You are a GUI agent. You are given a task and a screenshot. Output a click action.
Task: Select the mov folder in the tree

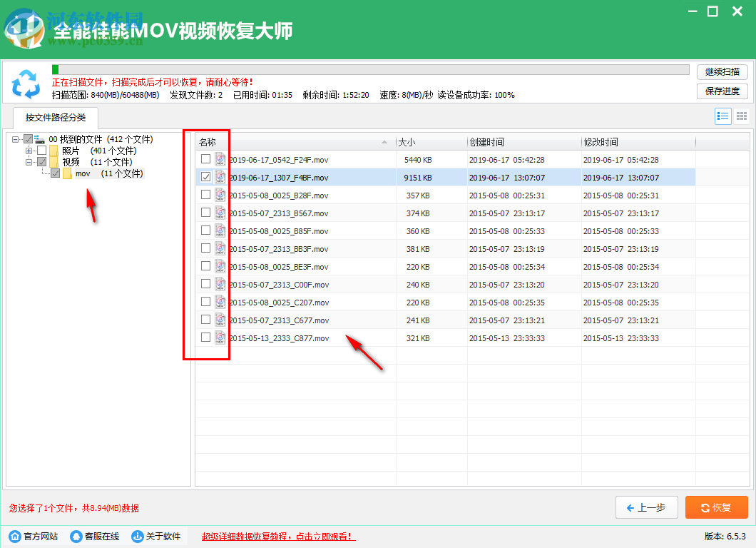tap(82, 173)
